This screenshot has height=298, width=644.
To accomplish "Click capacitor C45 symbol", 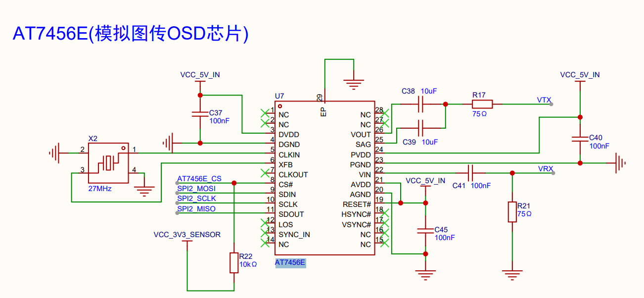I will click(425, 231).
